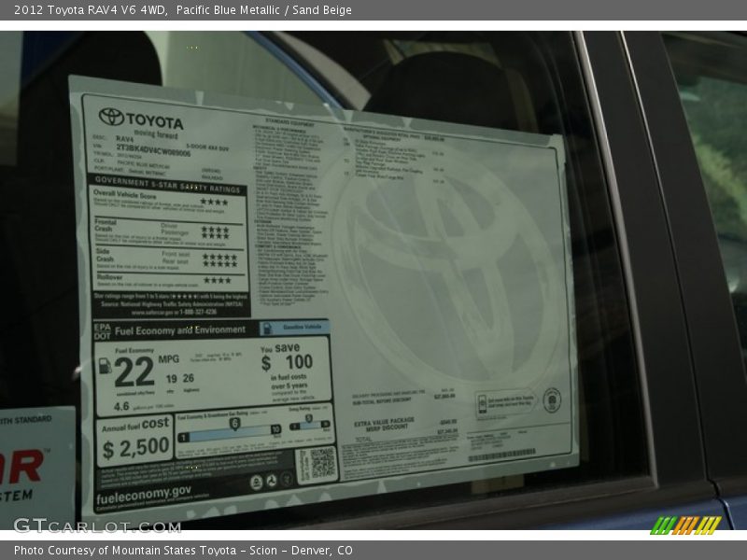Image resolution: width=747 pixels, height=560 pixels.
Task: Click the '5-DOOR 4X4 SUV' description
Action: (207, 147)
